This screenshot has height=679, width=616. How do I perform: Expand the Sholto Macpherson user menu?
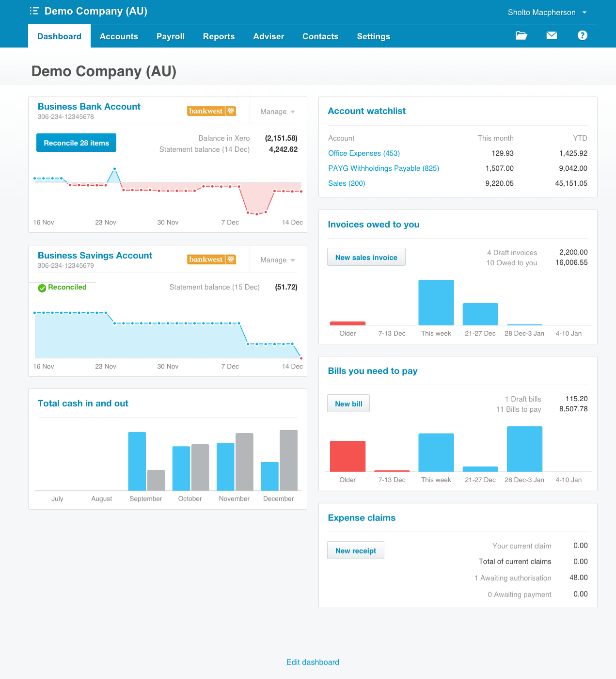547,13
